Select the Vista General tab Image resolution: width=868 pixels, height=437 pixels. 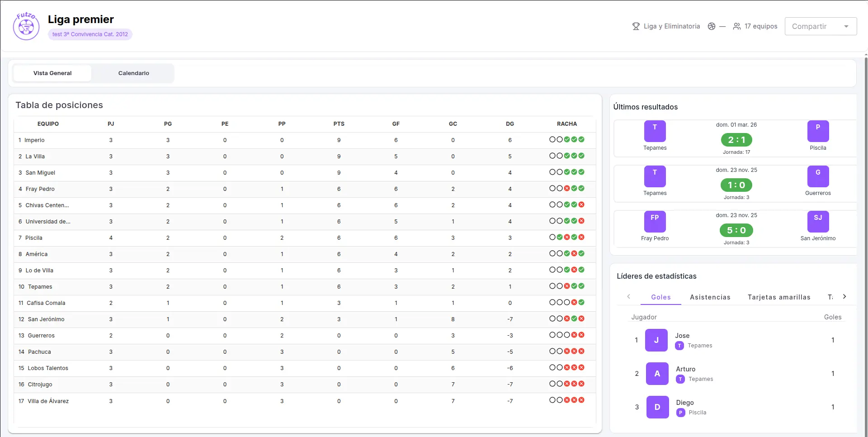tap(52, 73)
